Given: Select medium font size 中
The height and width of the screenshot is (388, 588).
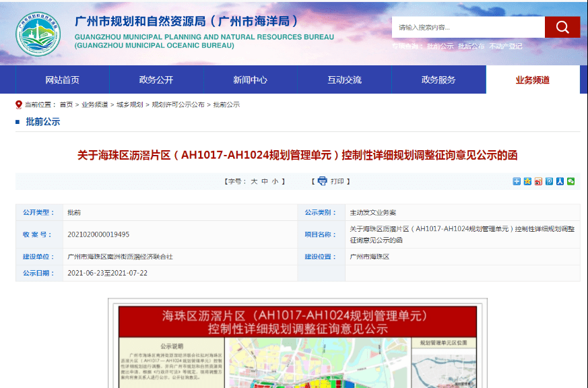Looking at the screenshot, I should click(265, 181).
